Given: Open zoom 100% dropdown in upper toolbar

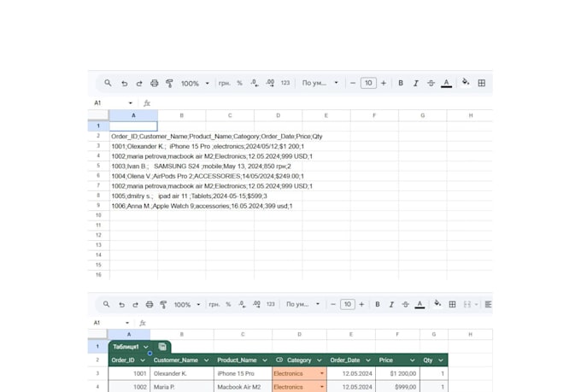Looking at the screenshot, I should [195, 84].
